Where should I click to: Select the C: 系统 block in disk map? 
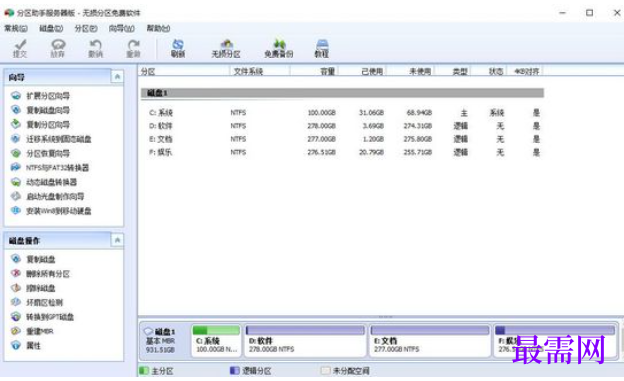[216, 340]
